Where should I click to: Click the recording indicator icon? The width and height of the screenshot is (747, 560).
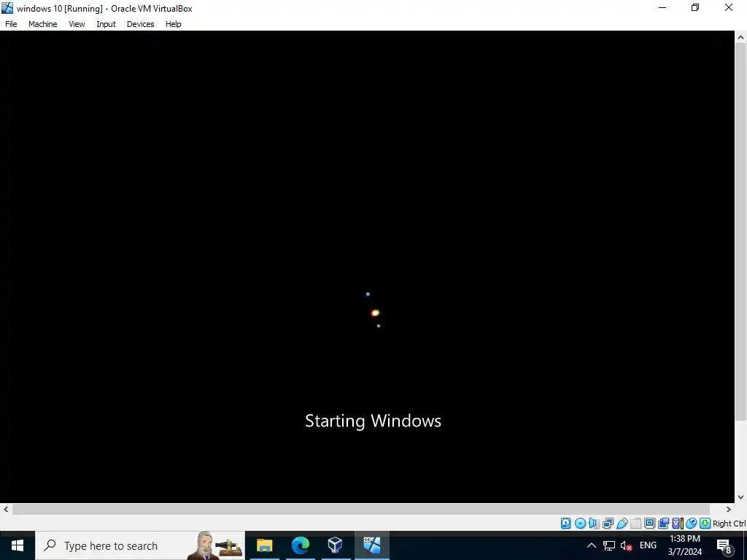[664, 524]
